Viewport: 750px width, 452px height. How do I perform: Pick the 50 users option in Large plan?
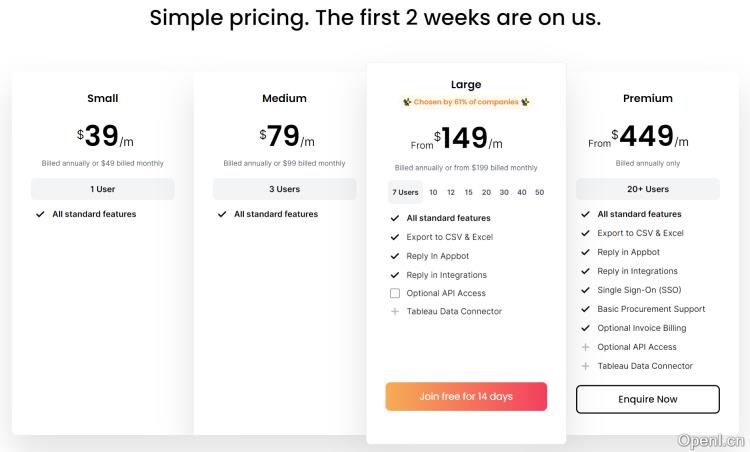point(540,192)
